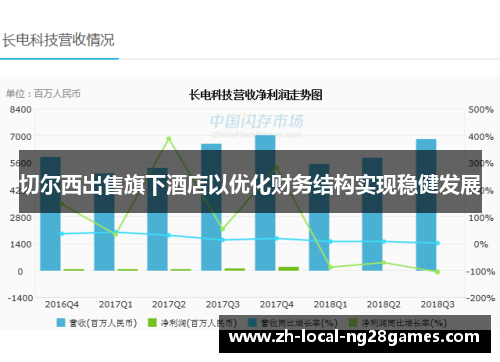Viewport: 500px width, 362px height.
Task: Click the green growth point at 2018Q2
Action: pyautogui.click(x=384, y=262)
